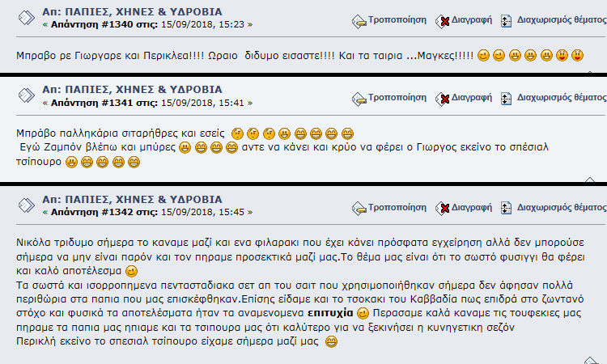Image resolution: width=607 pixels, height=364 pixels.
Task: Open post title link of reply #1340
Action: (x=132, y=12)
